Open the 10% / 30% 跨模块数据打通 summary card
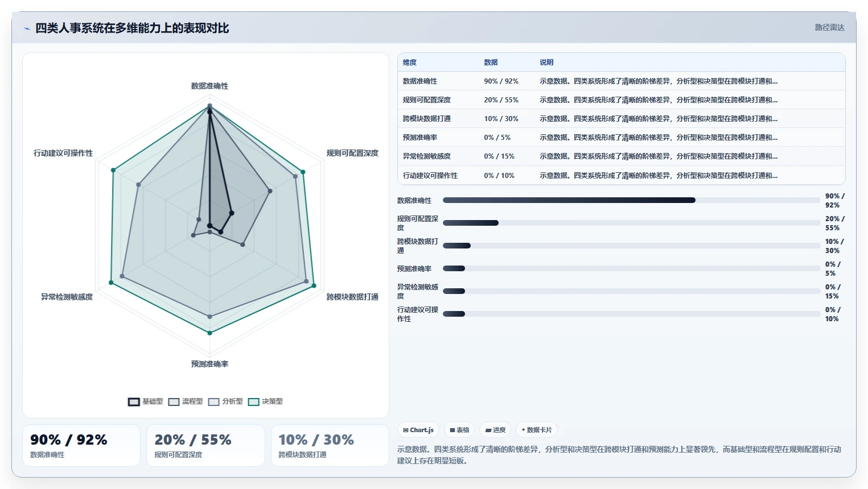 330,446
